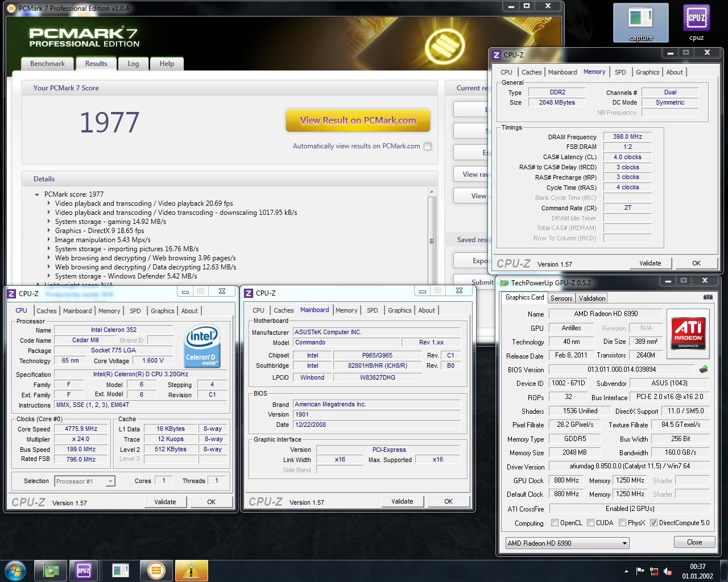728x582 pixels.
Task: Click Validate in Memory CPU-Z window
Action: click(650, 263)
